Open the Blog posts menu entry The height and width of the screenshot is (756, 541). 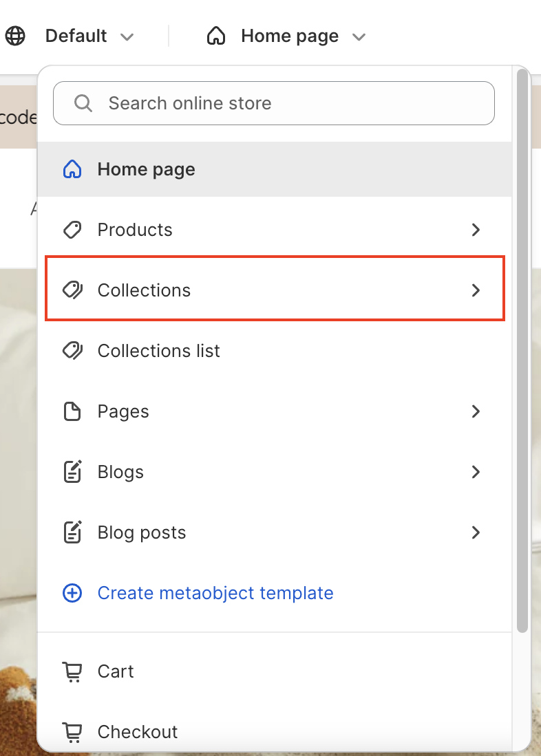(x=274, y=532)
